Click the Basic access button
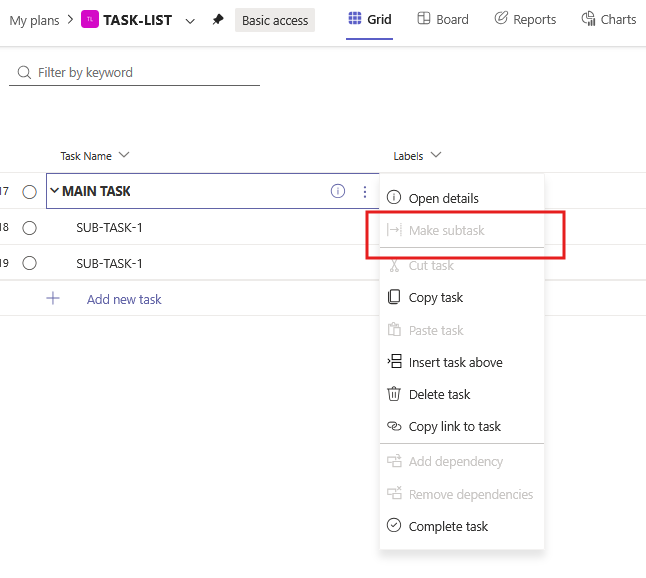This screenshot has width=646, height=578. click(275, 20)
